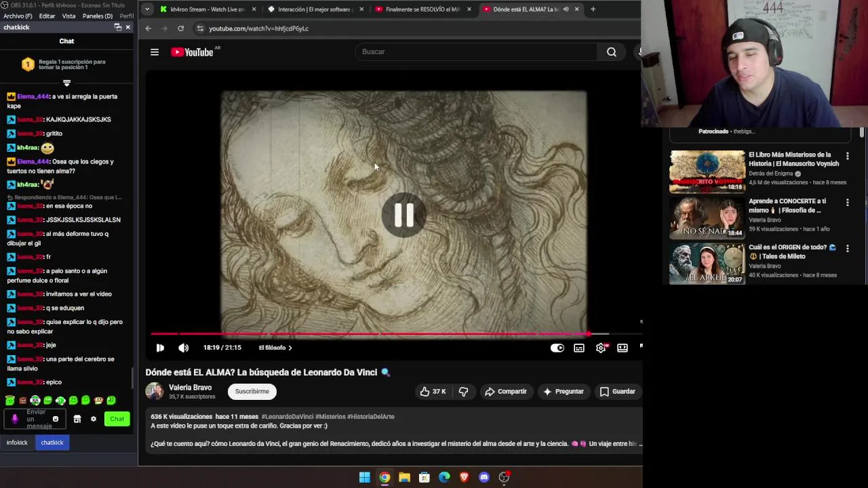Open the OBS Vista menu
868x488 pixels.
point(68,16)
